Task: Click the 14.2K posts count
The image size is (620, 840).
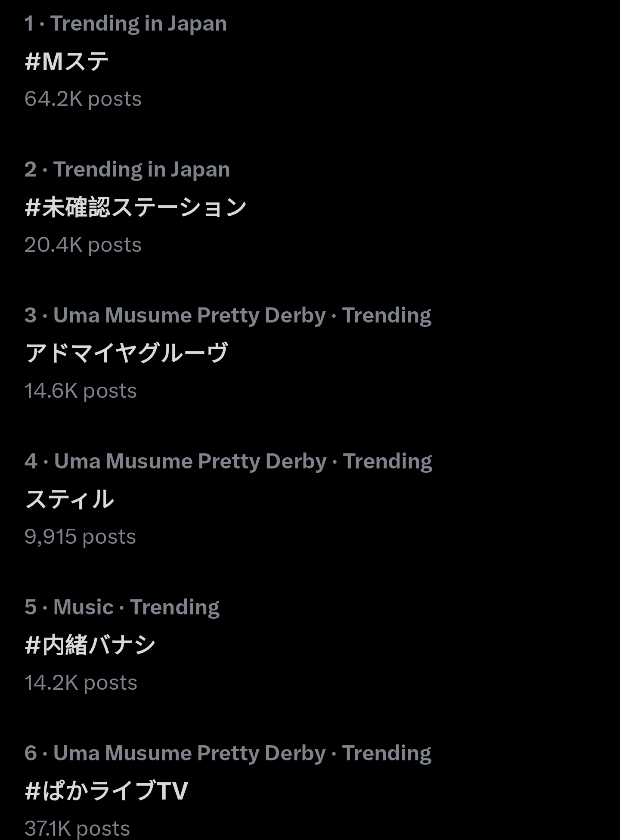Action: 81,683
